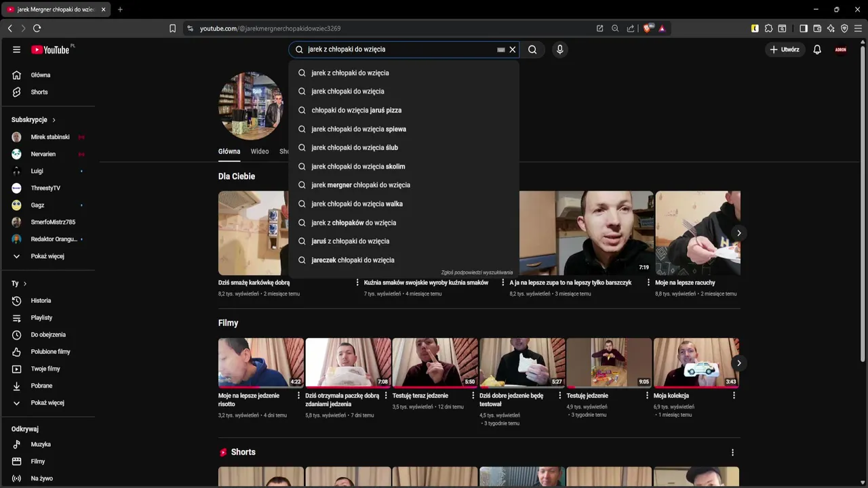868x488 pixels.
Task: Click Zgłoś podpowiedzi wyszukiwania link
Action: (x=477, y=272)
